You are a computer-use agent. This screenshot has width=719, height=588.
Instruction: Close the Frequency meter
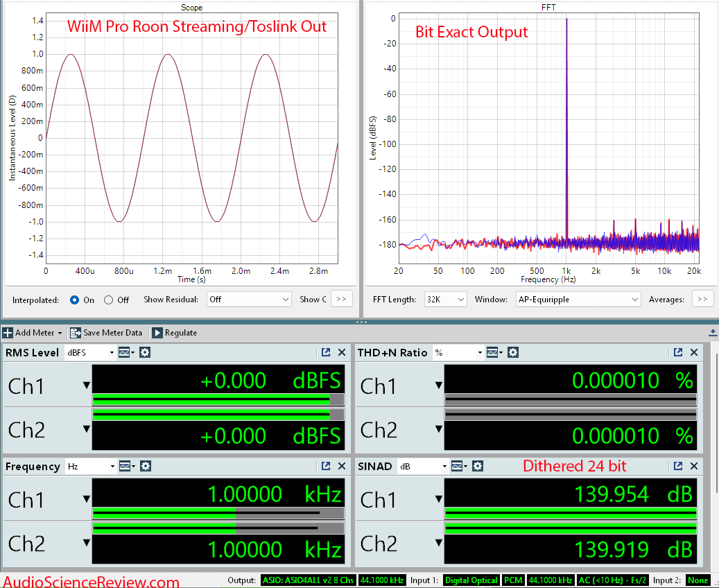[x=342, y=466]
